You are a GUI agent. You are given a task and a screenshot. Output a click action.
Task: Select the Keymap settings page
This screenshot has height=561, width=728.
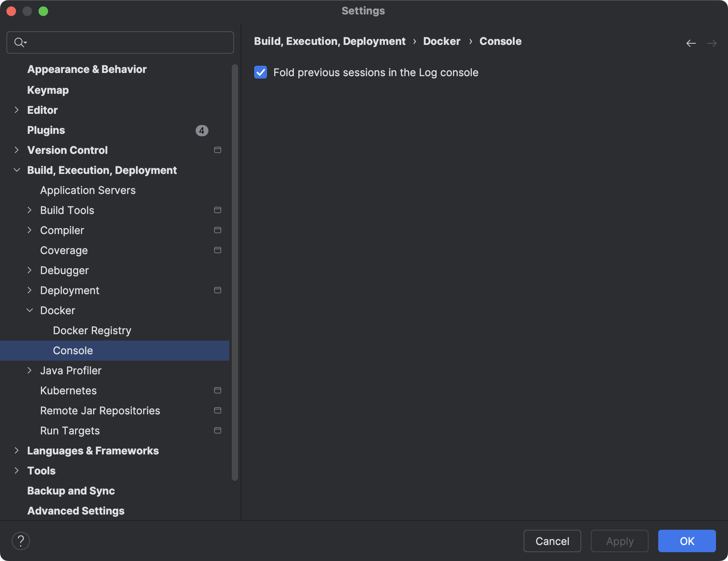click(48, 90)
